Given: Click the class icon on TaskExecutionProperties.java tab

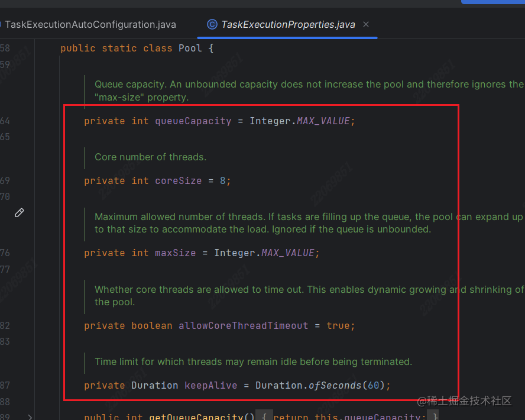Looking at the screenshot, I should pyautogui.click(x=212, y=25).
